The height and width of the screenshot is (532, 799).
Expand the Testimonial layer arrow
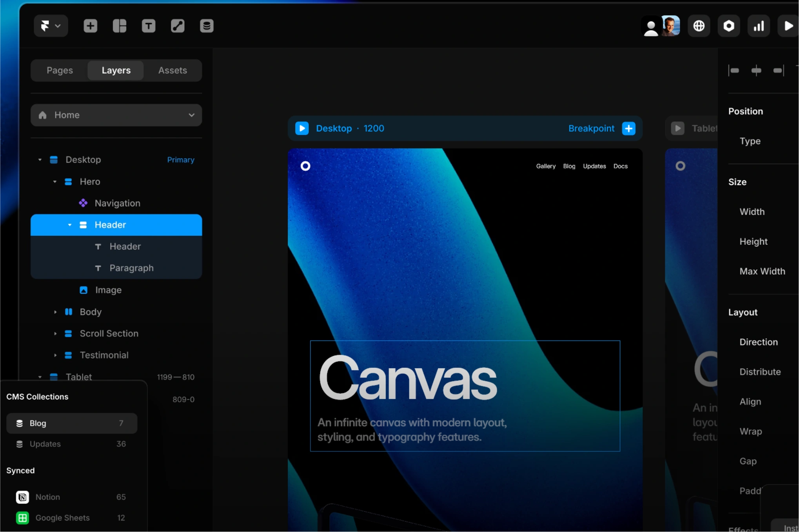coord(55,355)
